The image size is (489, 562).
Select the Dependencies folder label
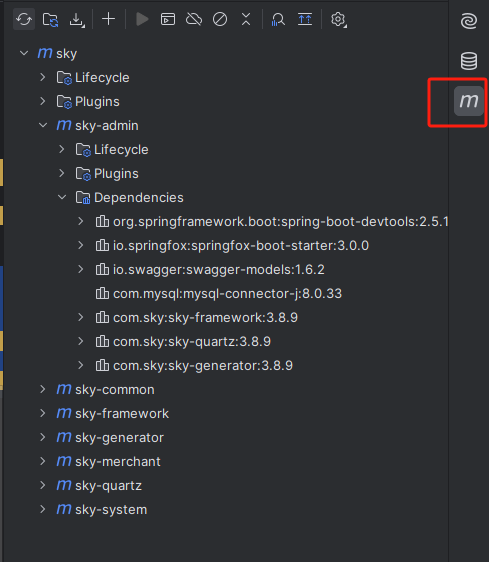point(138,198)
